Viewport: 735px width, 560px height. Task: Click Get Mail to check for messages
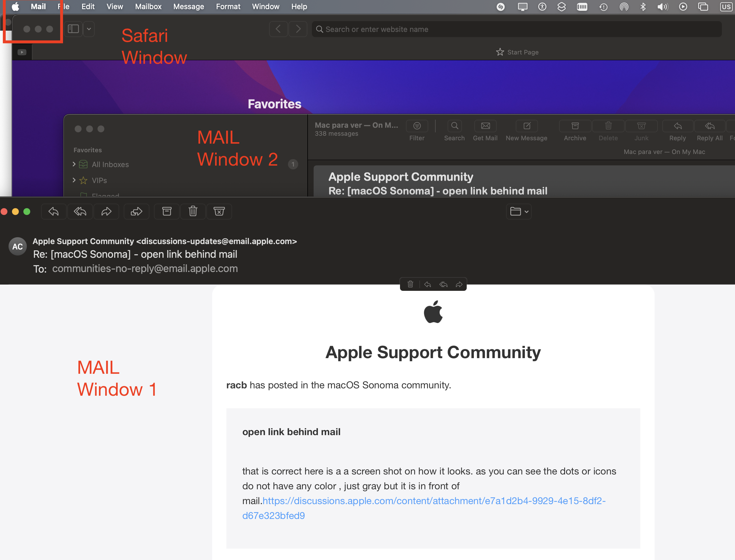coord(485,126)
